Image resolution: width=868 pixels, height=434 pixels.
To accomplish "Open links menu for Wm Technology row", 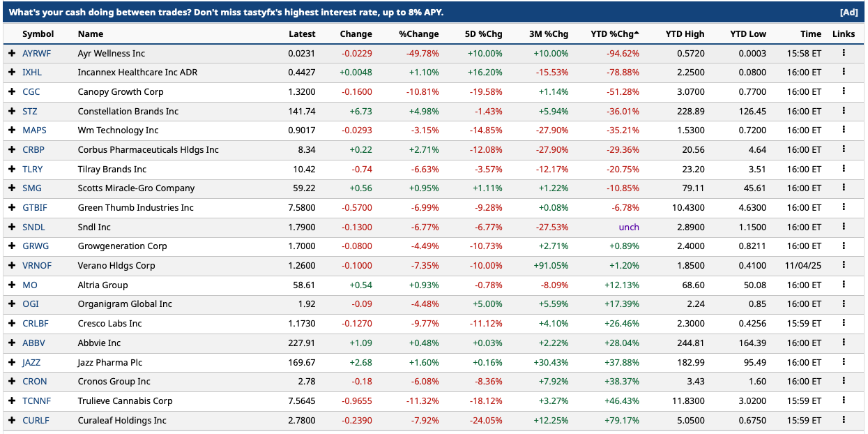I will pyautogui.click(x=844, y=130).
